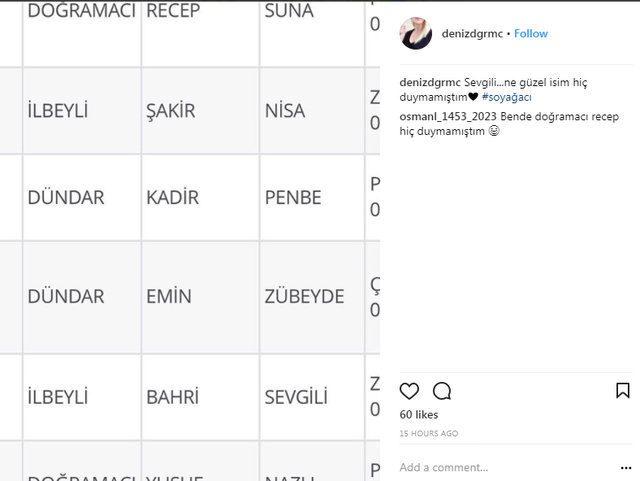Click the EMİN cell in the table
Viewport: 640px width, 481px height.
click(x=169, y=297)
